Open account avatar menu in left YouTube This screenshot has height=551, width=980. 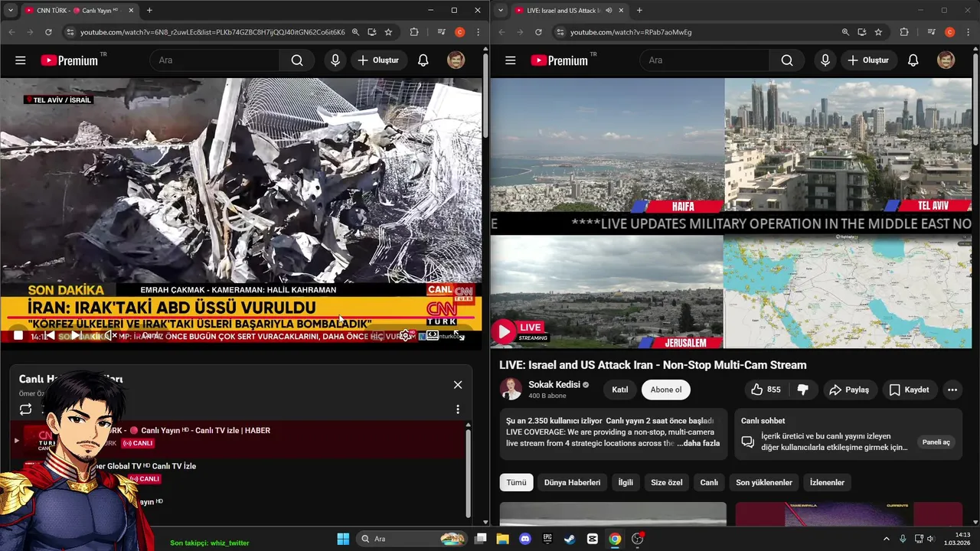pos(456,60)
